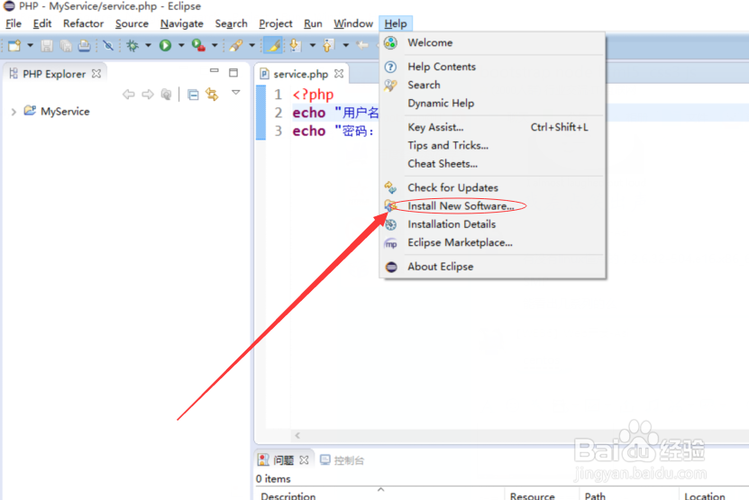This screenshot has width=749, height=500.
Task: Click the Back navigation arrow in toolbar
Action: (363, 45)
